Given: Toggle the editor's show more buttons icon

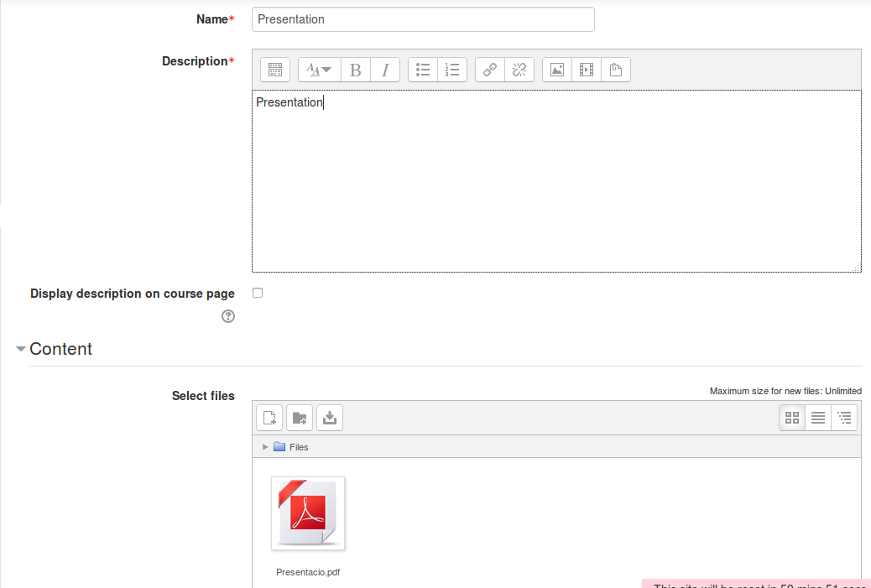Looking at the screenshot, I should click(x=275, y=70).
